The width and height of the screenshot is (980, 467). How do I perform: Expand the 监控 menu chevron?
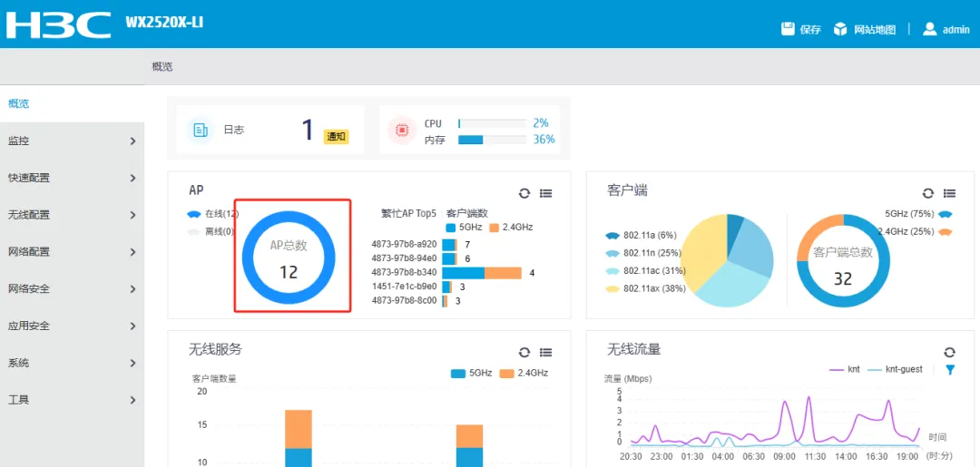[x=132, y=141]
